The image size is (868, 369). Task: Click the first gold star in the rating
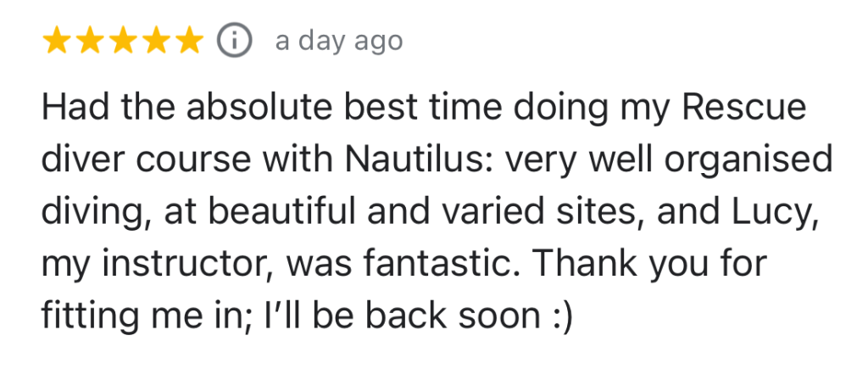click(x=57, y=41)
